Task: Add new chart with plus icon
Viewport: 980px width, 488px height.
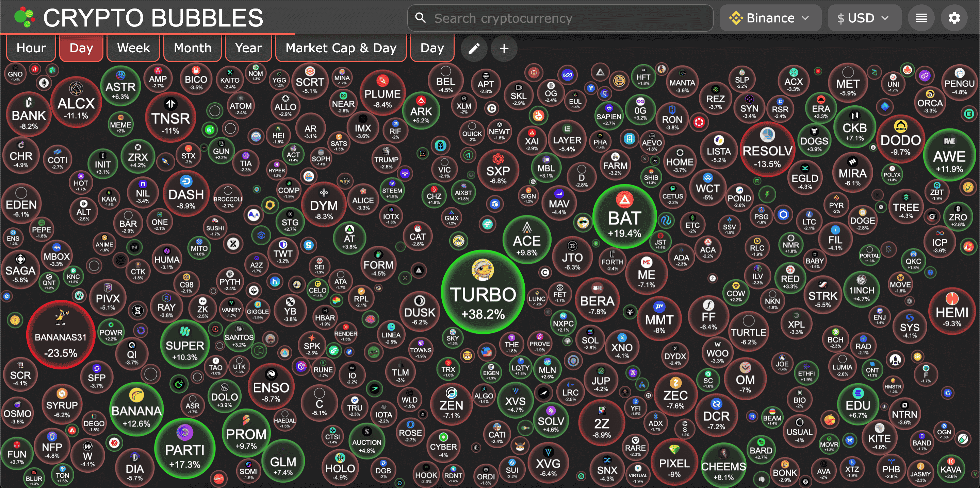Action: click(x=504, y=48)
